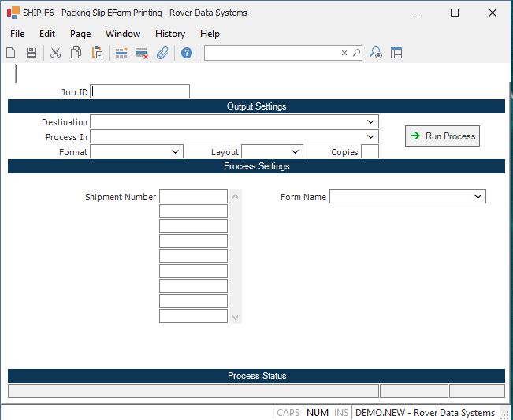Open the History menu
The height and width of the screenshot is (420, 513).
[169, 34]
